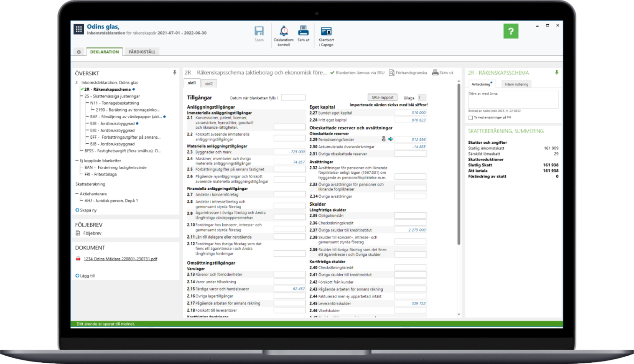Open the app grid menu icon
634x364 pixels.
tap(79, 29)
